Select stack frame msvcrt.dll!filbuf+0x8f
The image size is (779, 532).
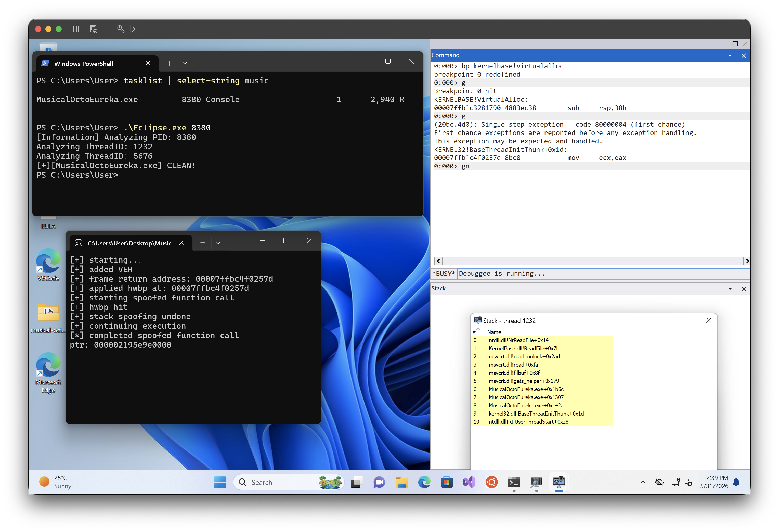542,373
